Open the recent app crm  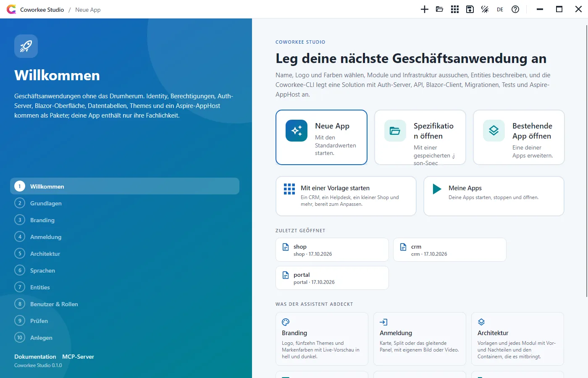[x=450, y=250]
